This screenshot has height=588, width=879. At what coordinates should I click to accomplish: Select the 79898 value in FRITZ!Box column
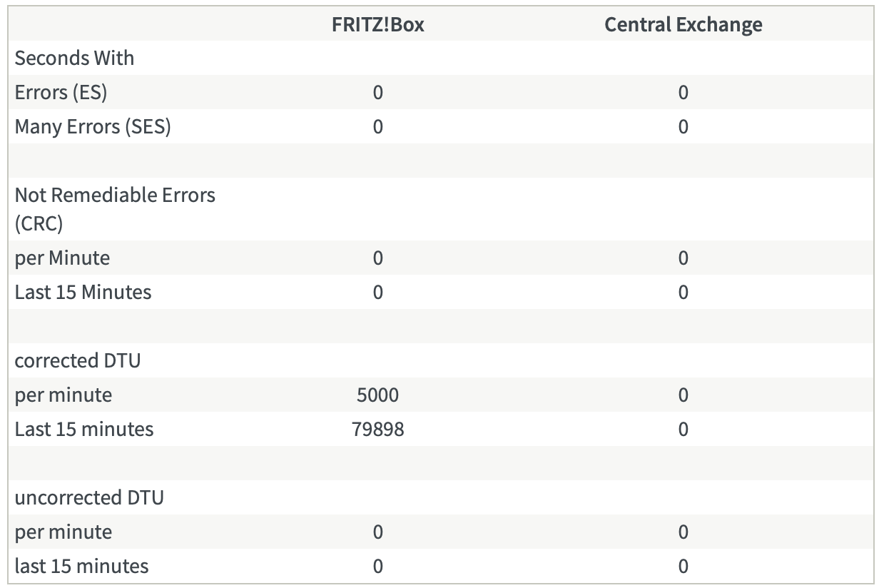377,430
